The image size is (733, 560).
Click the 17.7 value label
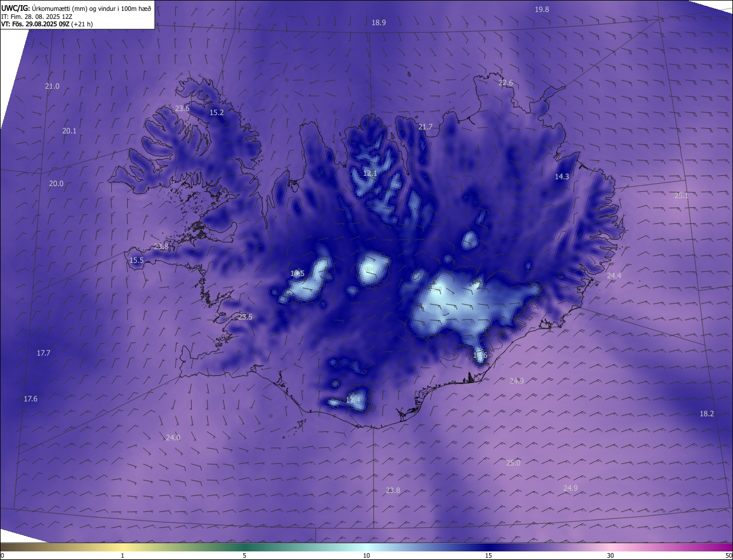[44, 353]
